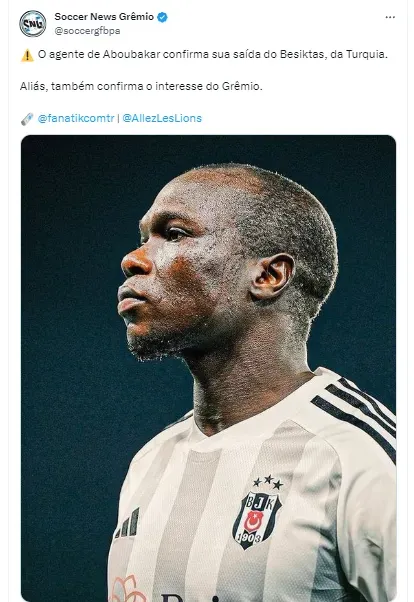Click the BJK 1903 crest on the jersey
This screenshot has width=414, height=602.
(257, 520)
